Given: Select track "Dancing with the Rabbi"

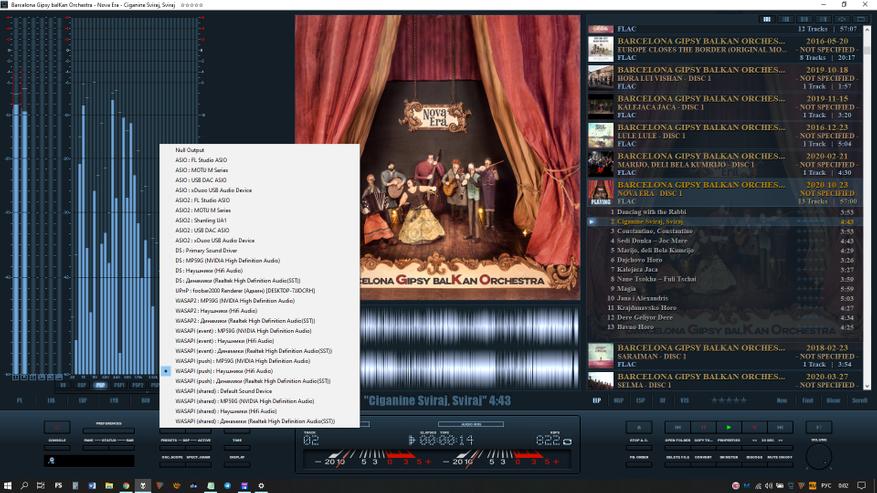Looking at the screenshot, I should pyautogui.click(x=651, y=212).
